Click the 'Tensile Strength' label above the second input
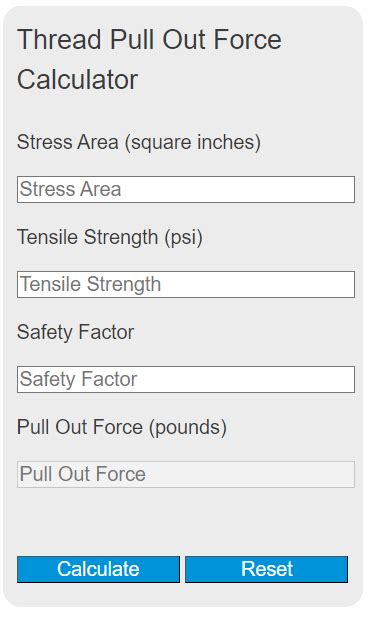Screen dimensions: 387x633 tap(87, 237)
